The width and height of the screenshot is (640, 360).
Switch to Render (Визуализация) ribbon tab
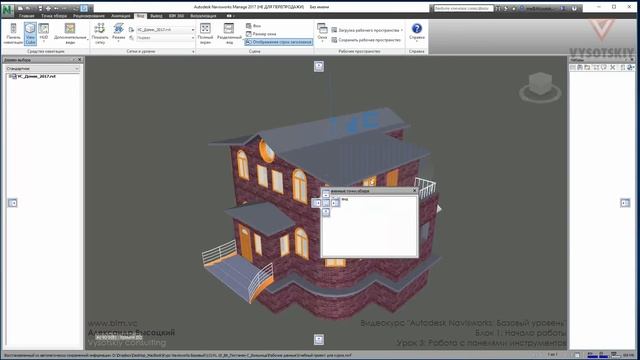coord(203,16)
